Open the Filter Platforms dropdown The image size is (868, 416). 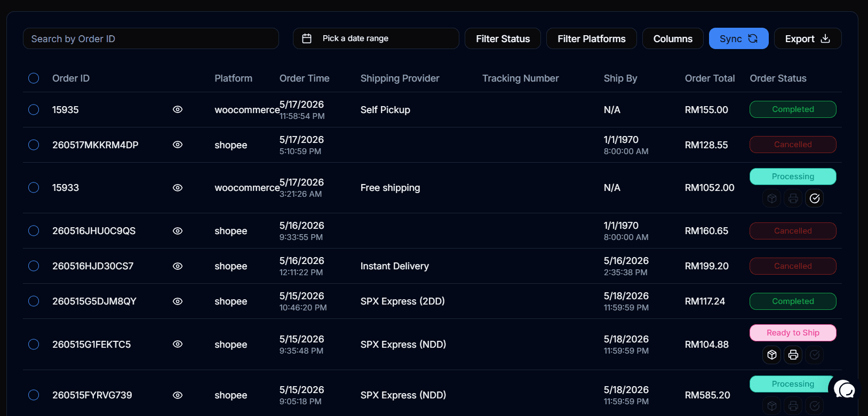click(591, 38)
